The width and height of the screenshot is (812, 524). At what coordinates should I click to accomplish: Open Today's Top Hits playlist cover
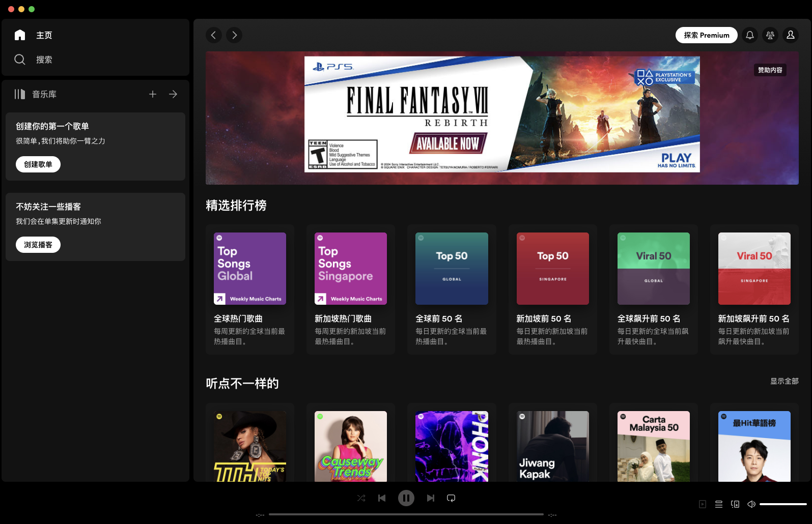pyautogui.click(x=250, y=446)
